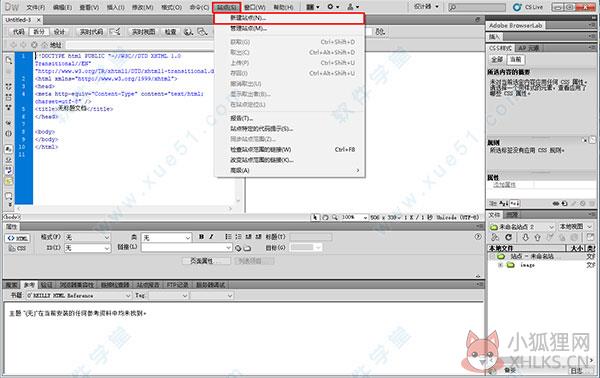Select the image folder row in Files panel
Image resolution: width=600 pixels, height=378 pixels.
541,265
